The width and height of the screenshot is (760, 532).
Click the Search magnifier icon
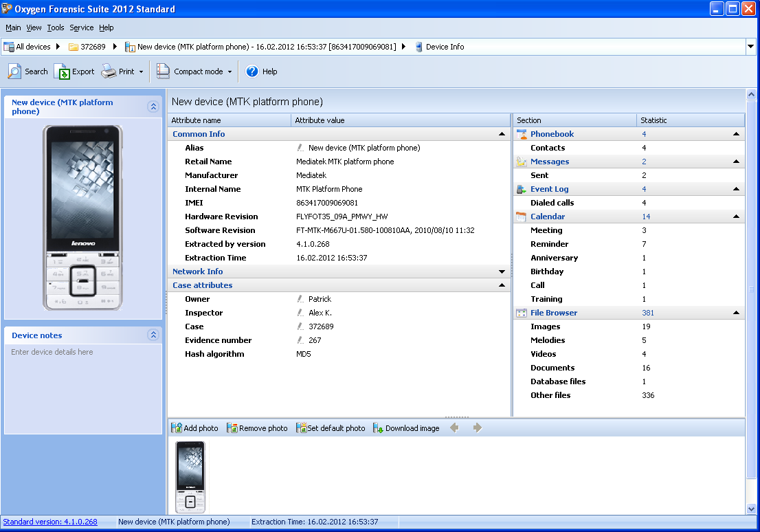tap(14, 71)
